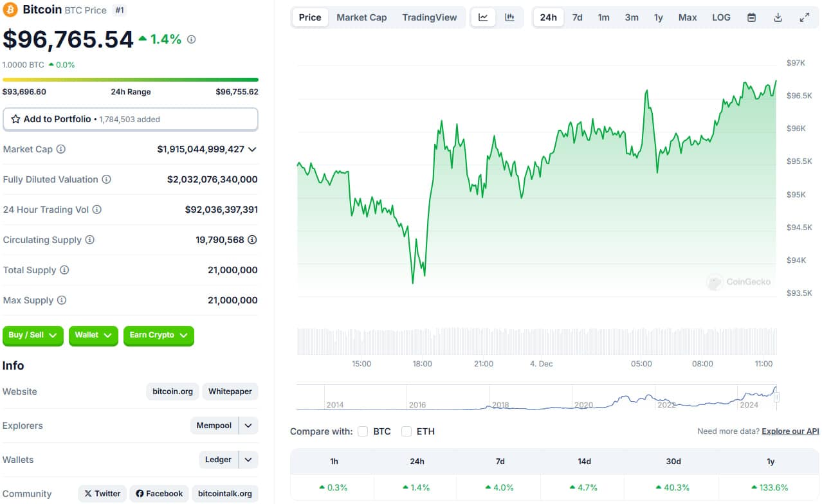The width and height of the screenshot is (822, 504).
Task: Click the 14d 4.7% performance cell
Action: point(584,487)
